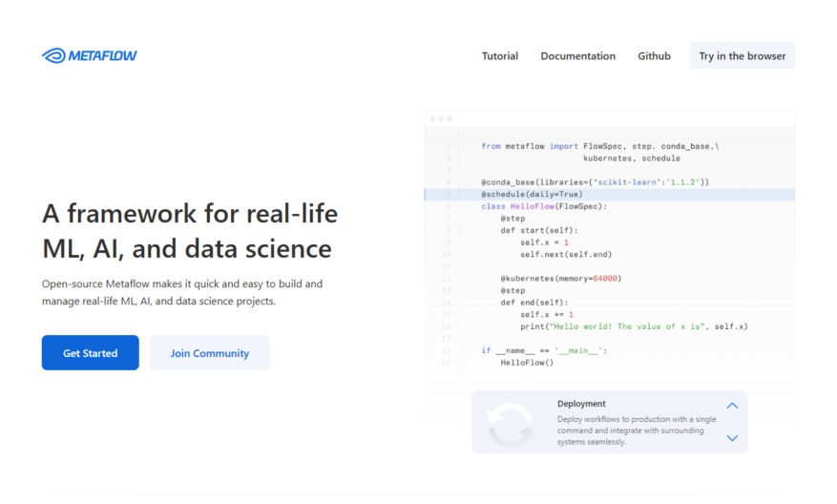Click the print Hello world code line
The width and height of the screenshot is (837, 504).
coord(634,326)
